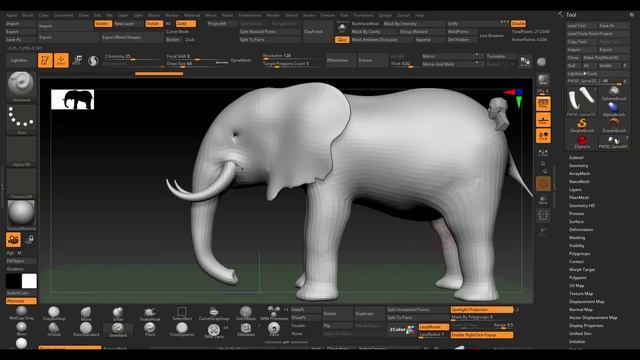Viewport: 640px width, 360px height.
Task: Click the camera icon in left shelf
Action: point(13,240)
